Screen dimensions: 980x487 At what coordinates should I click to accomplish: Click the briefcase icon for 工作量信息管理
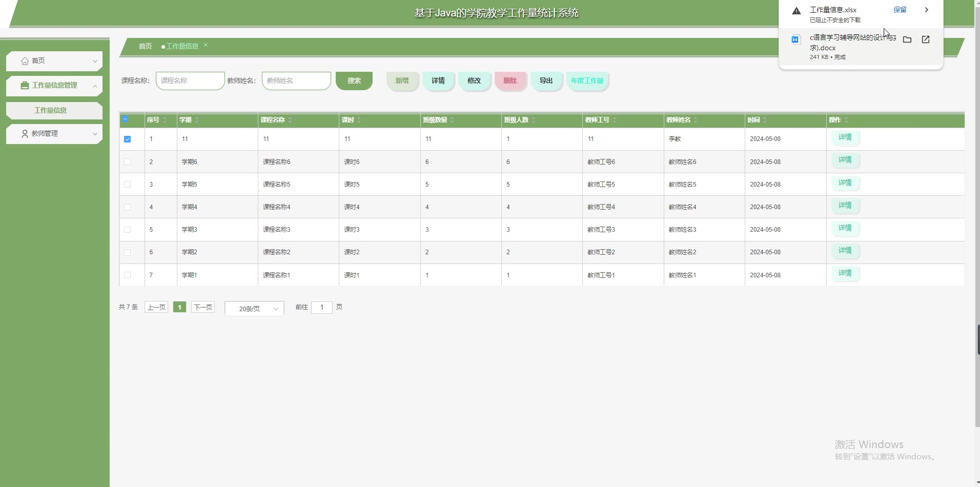click(x=25, y=86)
